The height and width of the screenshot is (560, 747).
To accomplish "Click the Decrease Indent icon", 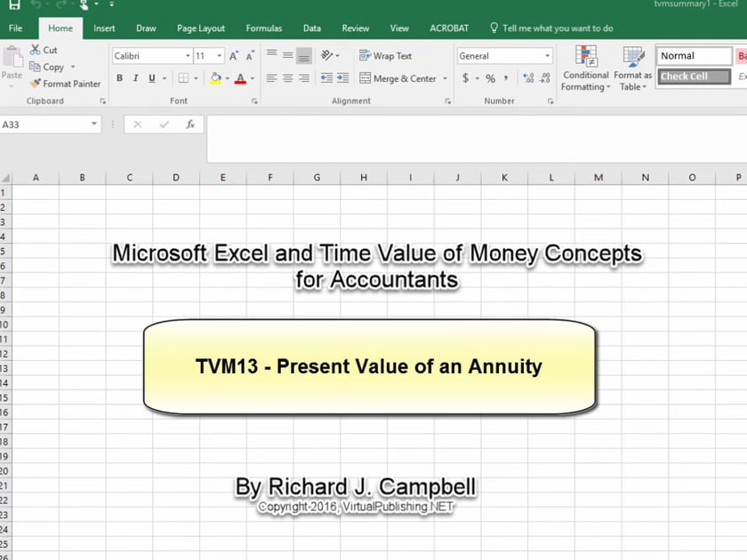I will click(326, 78).
